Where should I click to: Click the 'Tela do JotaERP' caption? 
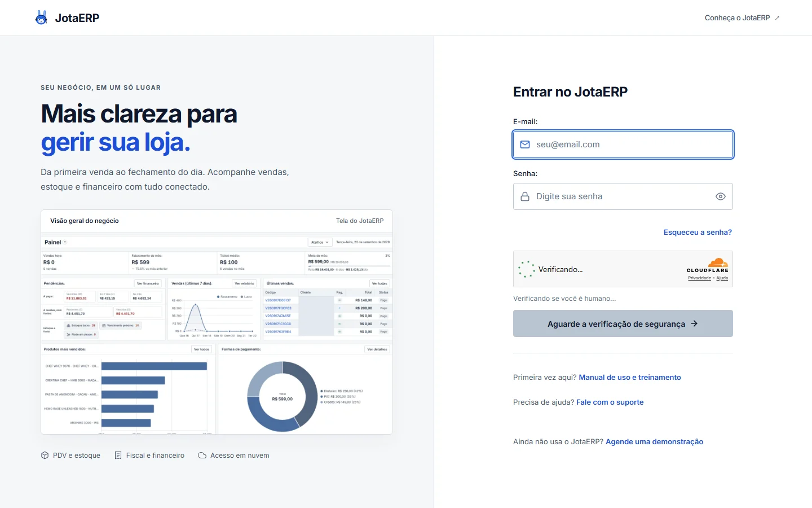click(x=360, y=221)
